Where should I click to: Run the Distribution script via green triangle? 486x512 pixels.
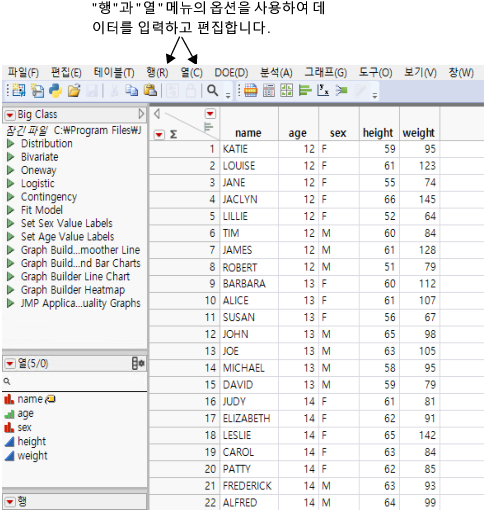[11, 144]
